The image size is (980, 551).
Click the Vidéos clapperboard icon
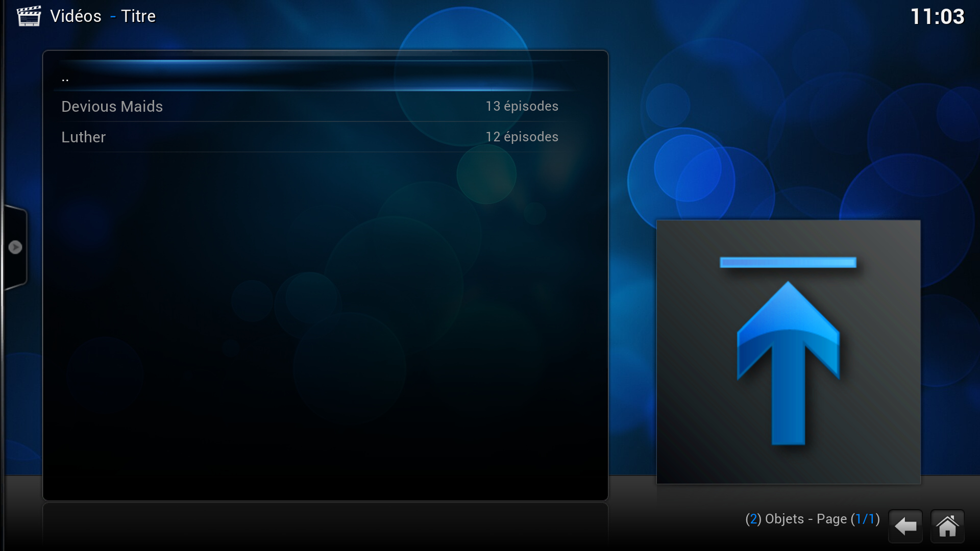pos(29,16)
